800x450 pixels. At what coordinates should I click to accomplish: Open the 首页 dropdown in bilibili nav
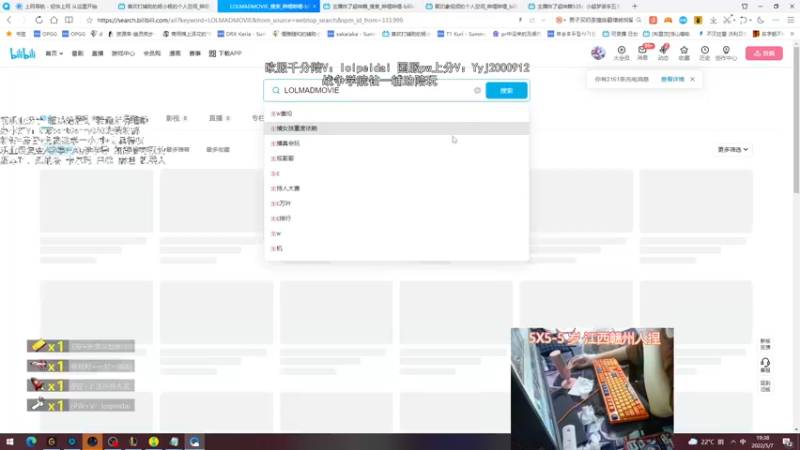coord(54,53)
